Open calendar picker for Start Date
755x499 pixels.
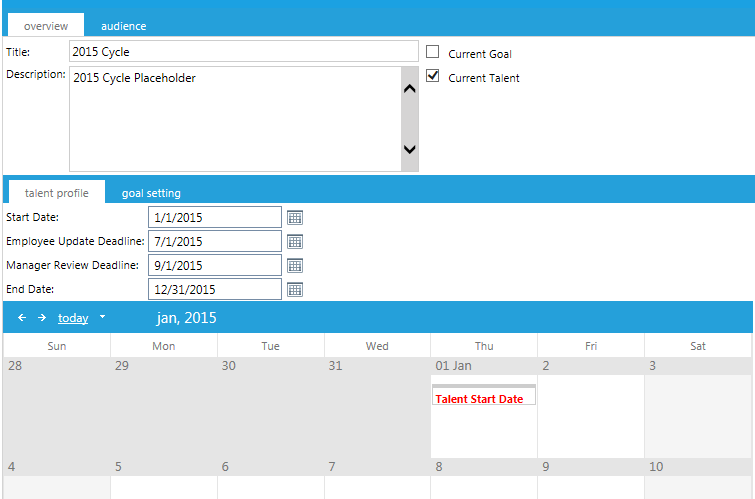[295, 217]
